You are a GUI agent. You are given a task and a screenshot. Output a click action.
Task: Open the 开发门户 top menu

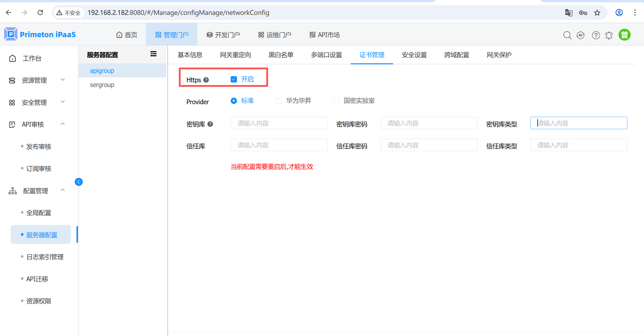(x=223, y=35)
